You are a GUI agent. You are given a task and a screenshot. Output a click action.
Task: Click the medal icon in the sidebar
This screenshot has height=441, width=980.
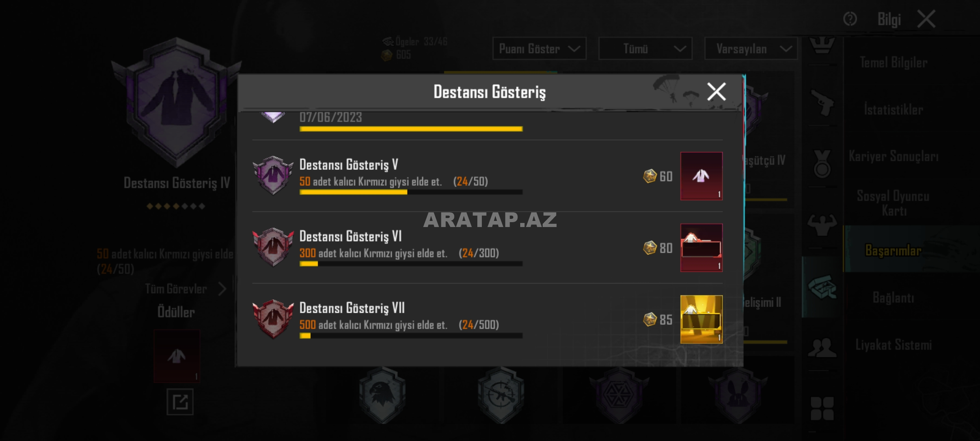click(x=822, y=163)
